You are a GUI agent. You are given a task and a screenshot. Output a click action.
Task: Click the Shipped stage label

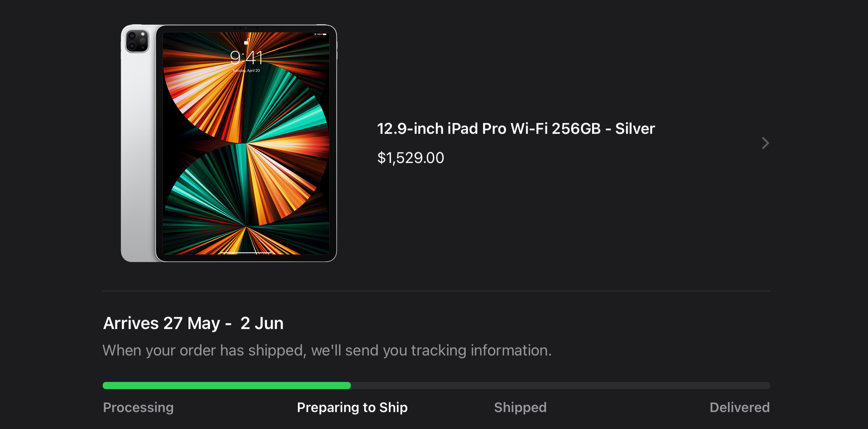[520, 407]
